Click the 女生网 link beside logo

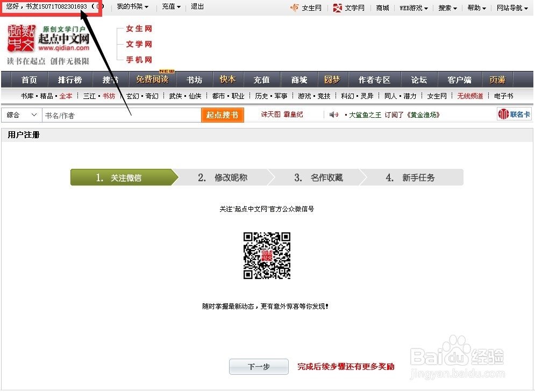(x=139, y=28)
